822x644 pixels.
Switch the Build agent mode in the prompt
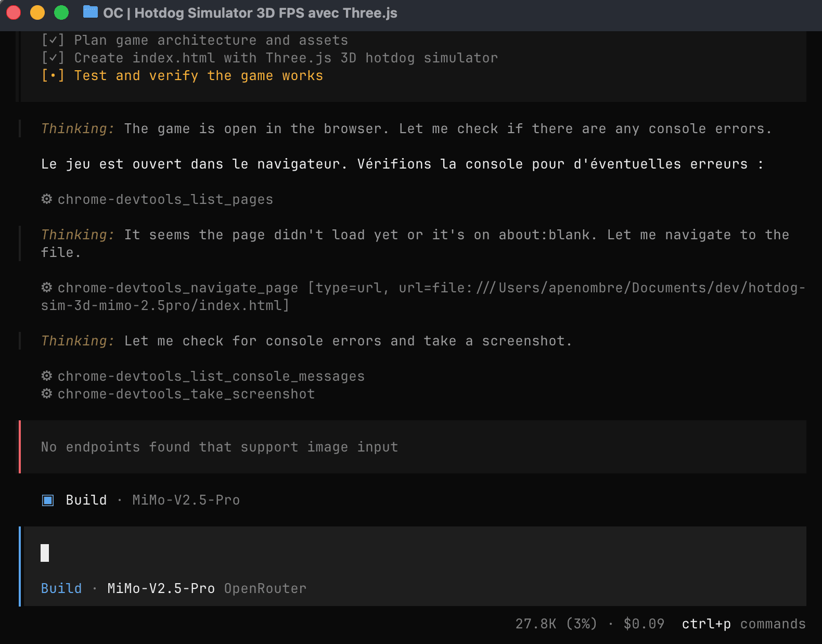tap(61, 588)
